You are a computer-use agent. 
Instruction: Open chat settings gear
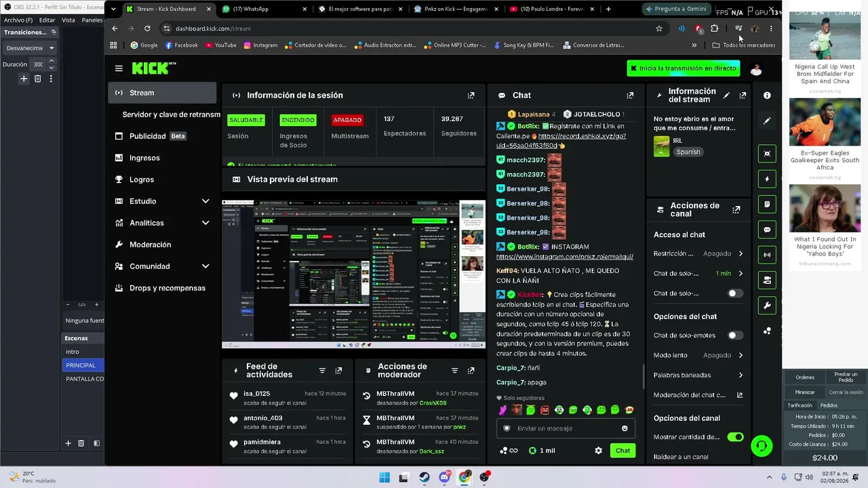(x=598, y=451)
